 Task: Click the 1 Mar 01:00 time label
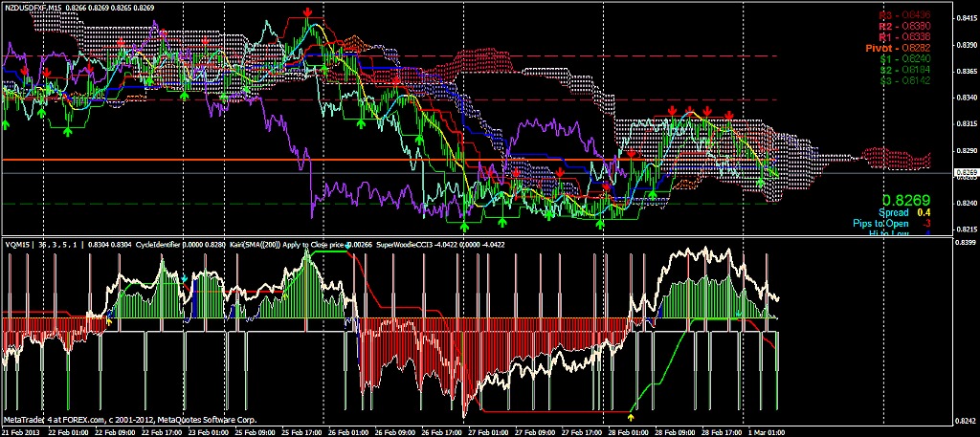tap(768, 431)
